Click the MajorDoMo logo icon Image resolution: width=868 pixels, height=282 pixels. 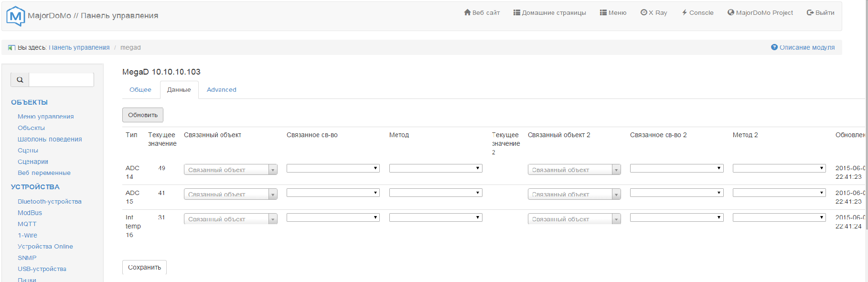(x=15, y=16)
